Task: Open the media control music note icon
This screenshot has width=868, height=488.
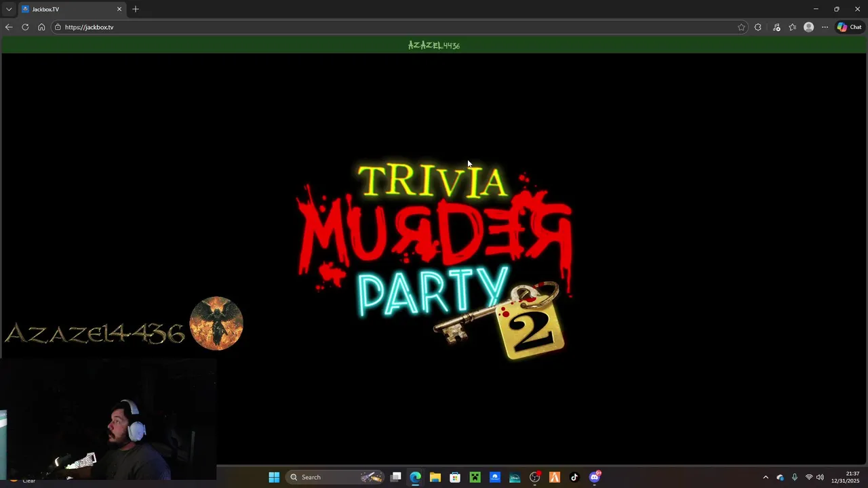Action: click(x=776, y=27)
